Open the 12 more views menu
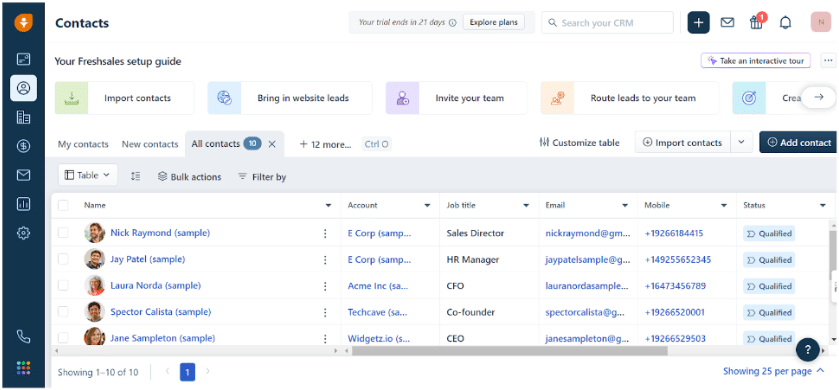 point(325,144)
